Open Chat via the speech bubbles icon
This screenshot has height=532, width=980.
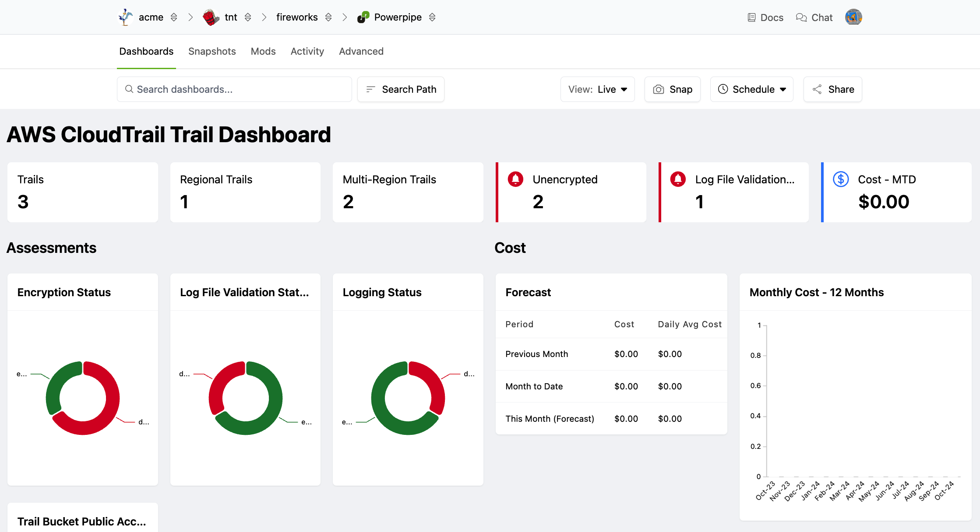(x=801, y=17)
